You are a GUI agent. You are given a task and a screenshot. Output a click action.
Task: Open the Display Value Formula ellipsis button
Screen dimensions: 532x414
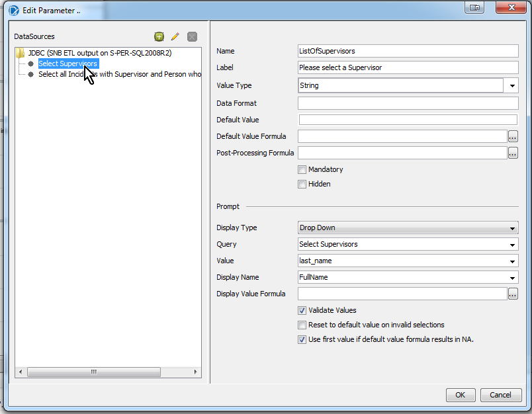(512, 294)
